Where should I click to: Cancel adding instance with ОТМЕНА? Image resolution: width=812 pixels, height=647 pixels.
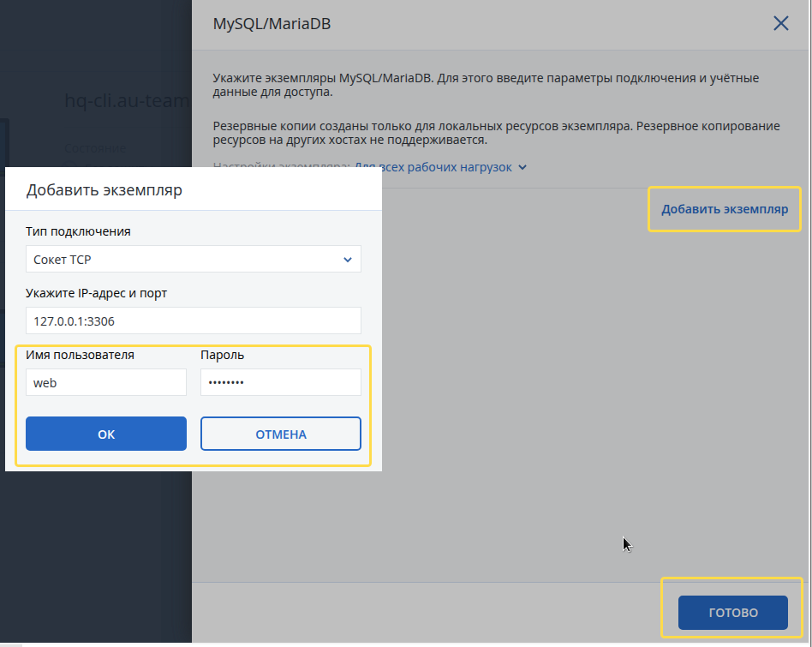[x=281, y=434]
